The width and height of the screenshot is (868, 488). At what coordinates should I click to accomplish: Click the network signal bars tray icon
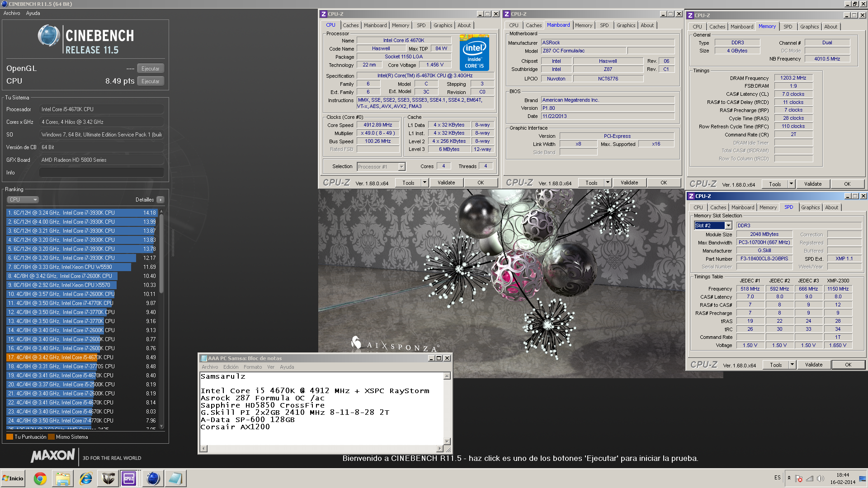810,479
